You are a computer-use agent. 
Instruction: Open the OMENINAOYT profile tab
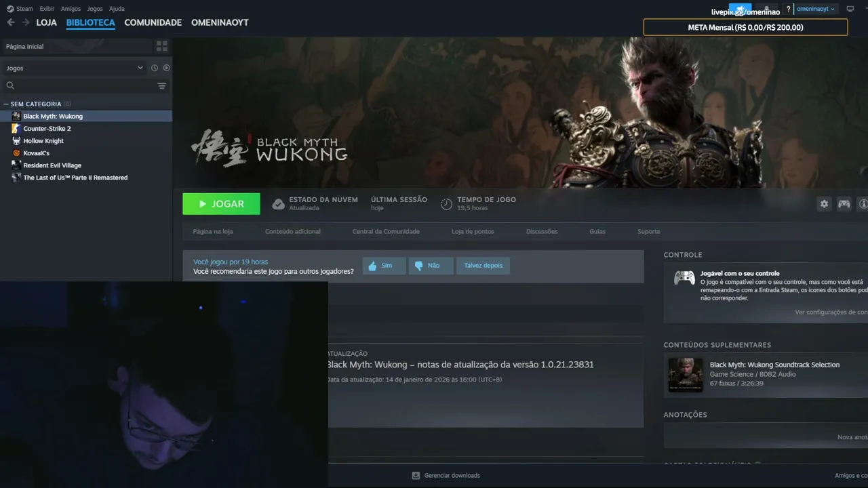(x=220, y=22)
